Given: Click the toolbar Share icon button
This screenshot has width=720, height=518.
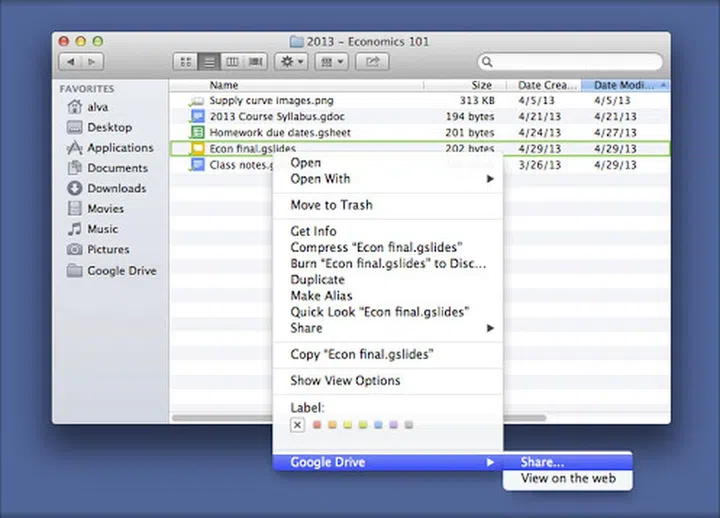Looking at the screenshot, I should (373, 62).
